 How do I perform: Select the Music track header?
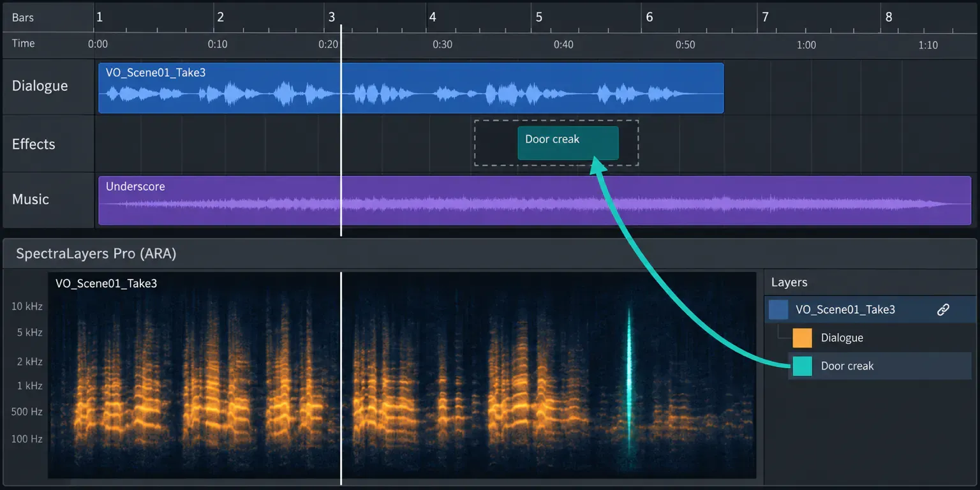pos(48,199)
